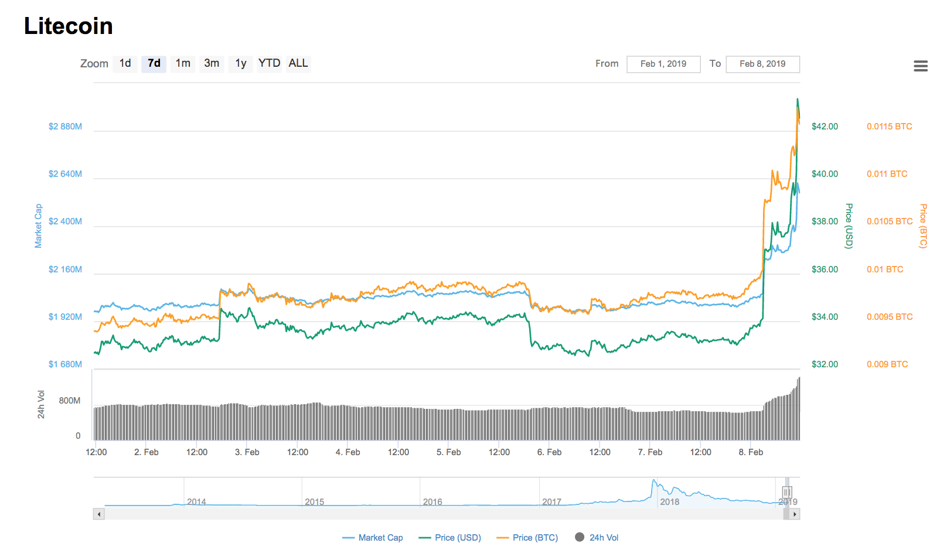The height and width of the screenshot is (560, 947).
Task: Click the To date field Feb 8, 2019
Action: tap(762, 64)
